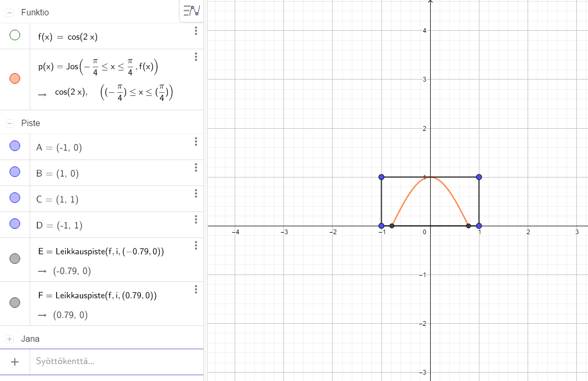Open more options for point B

[196, 167]
